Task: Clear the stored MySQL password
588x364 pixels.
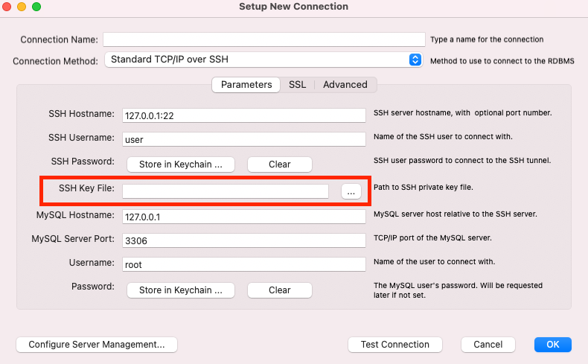Action: [280, 290]
